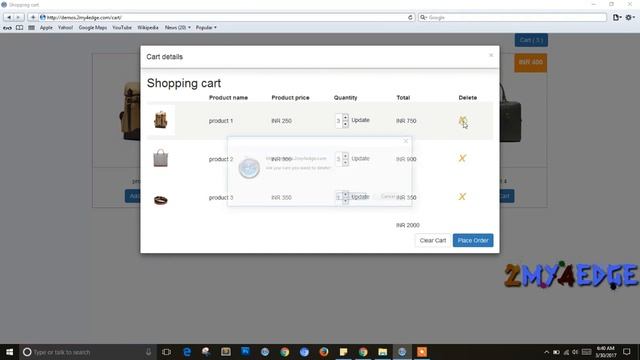Click the Google search field
Image resolution: width=640 pixels, height=360 pixels.
pos(512,18)
